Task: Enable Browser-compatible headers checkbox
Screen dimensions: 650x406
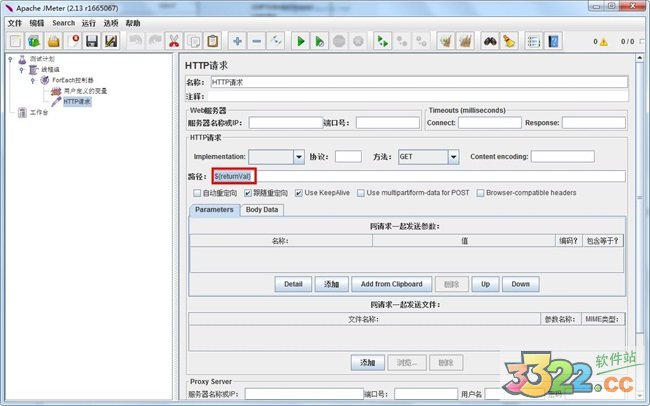Action: pos(480,193)
